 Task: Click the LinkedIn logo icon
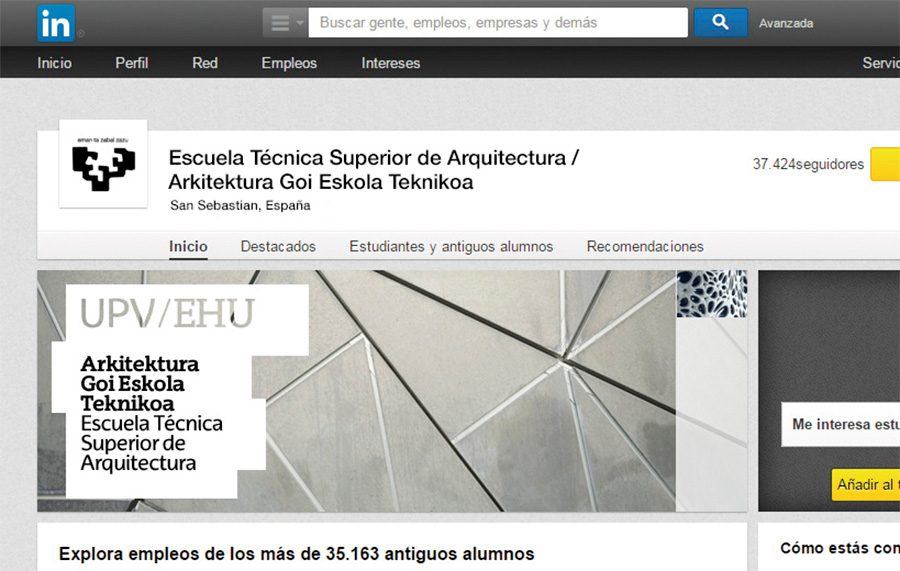[x=56, y=23]
